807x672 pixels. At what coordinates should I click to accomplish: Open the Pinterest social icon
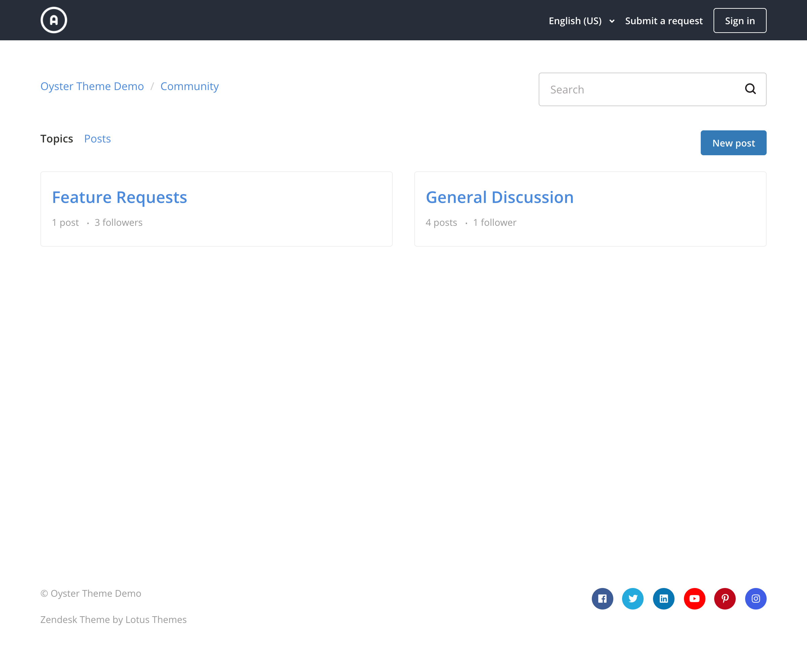pos(725,598)
